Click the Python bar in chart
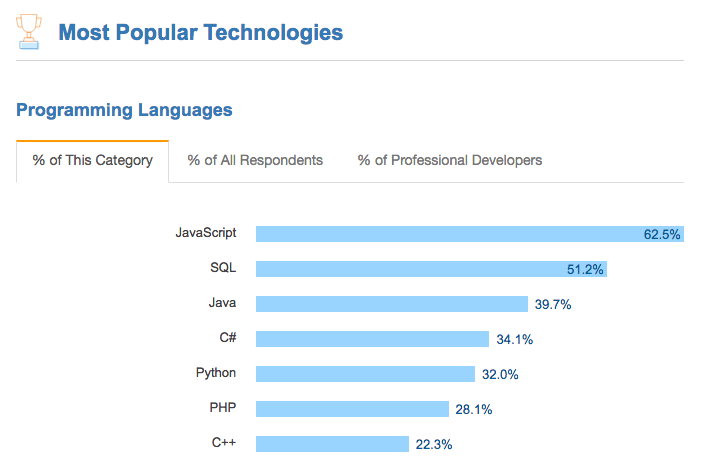Image resolution: width=719 pixels, height=462 pixels. [365, 374]
